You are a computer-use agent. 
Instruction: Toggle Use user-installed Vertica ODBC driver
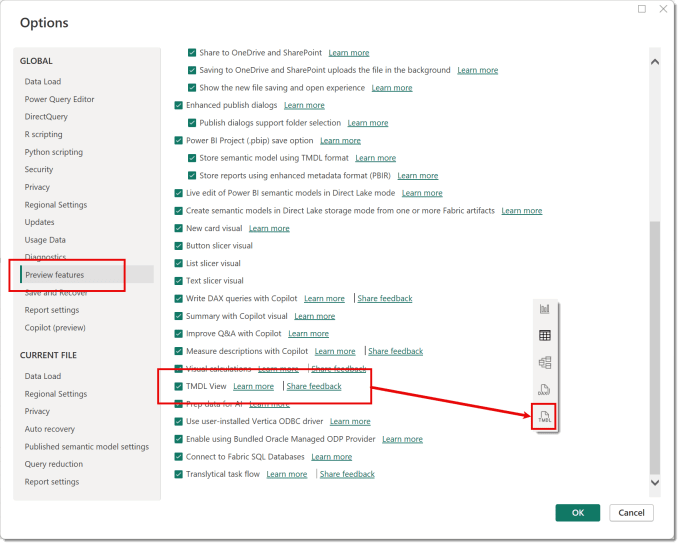(179, 423)
